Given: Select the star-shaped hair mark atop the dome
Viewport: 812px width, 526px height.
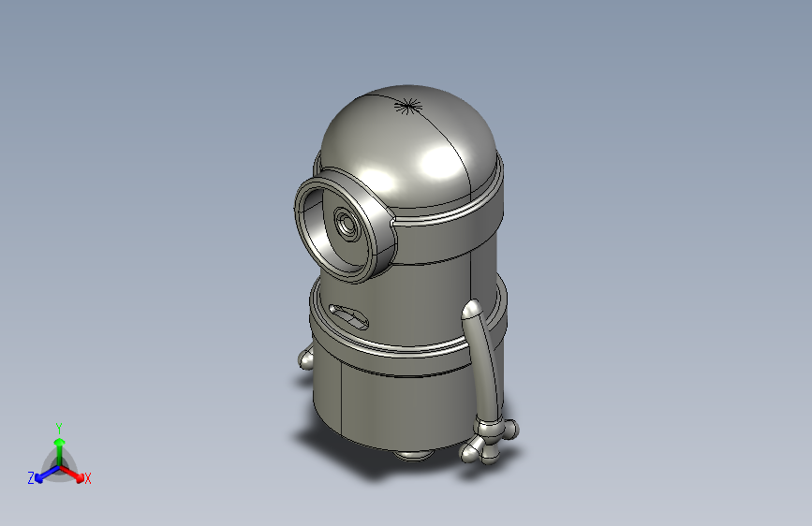Looking at the screenshot, I should point(408,108).
